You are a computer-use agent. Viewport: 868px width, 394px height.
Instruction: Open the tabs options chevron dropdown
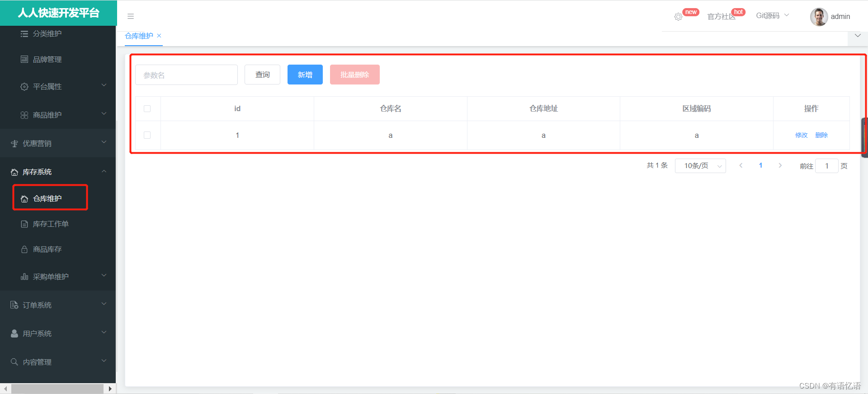858,36
